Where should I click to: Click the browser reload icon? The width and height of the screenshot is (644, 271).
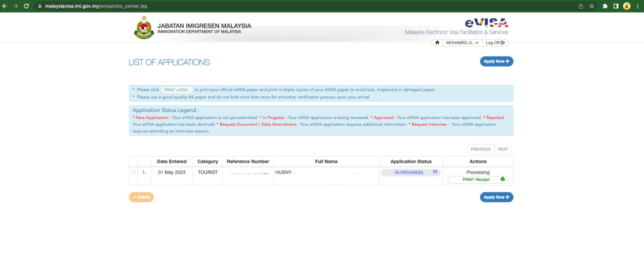pos(26,6)
